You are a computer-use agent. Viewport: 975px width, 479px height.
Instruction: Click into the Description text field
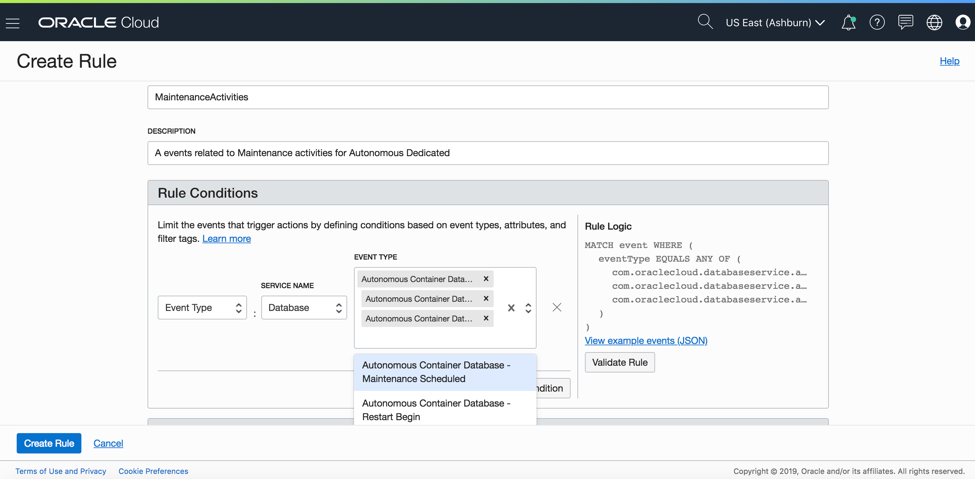[x=487, y=153]
